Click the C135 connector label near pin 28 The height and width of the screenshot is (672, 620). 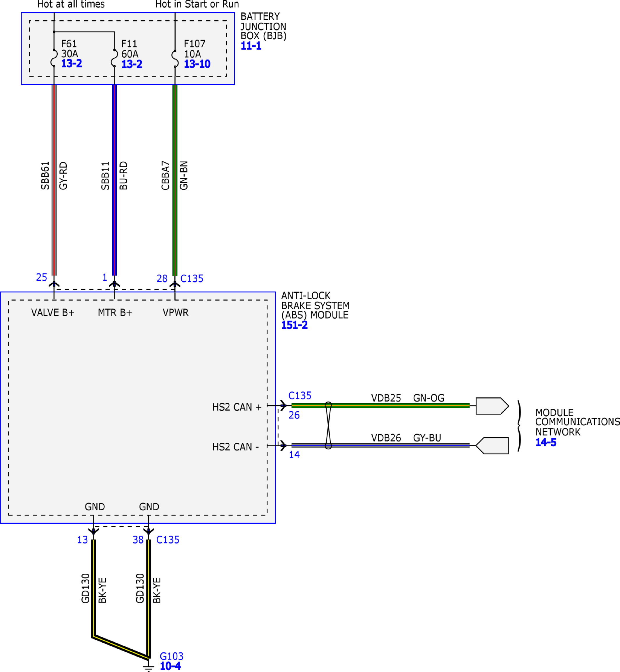point(192,279)
